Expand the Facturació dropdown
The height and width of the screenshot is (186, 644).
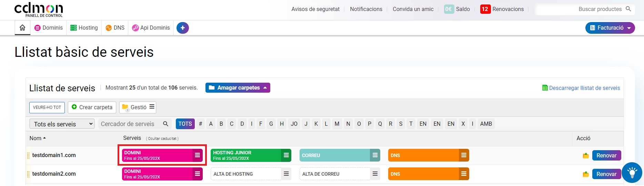(x=610, y=28)
